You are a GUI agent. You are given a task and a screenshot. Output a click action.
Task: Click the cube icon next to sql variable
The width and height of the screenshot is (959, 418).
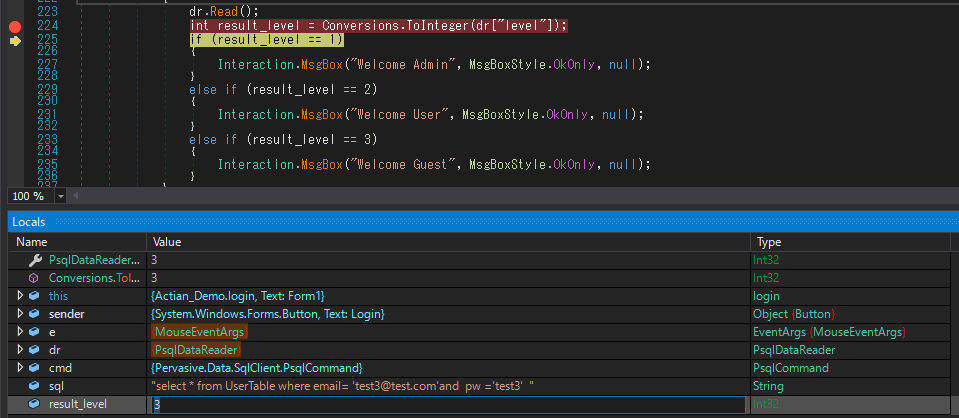coord(34,386)
